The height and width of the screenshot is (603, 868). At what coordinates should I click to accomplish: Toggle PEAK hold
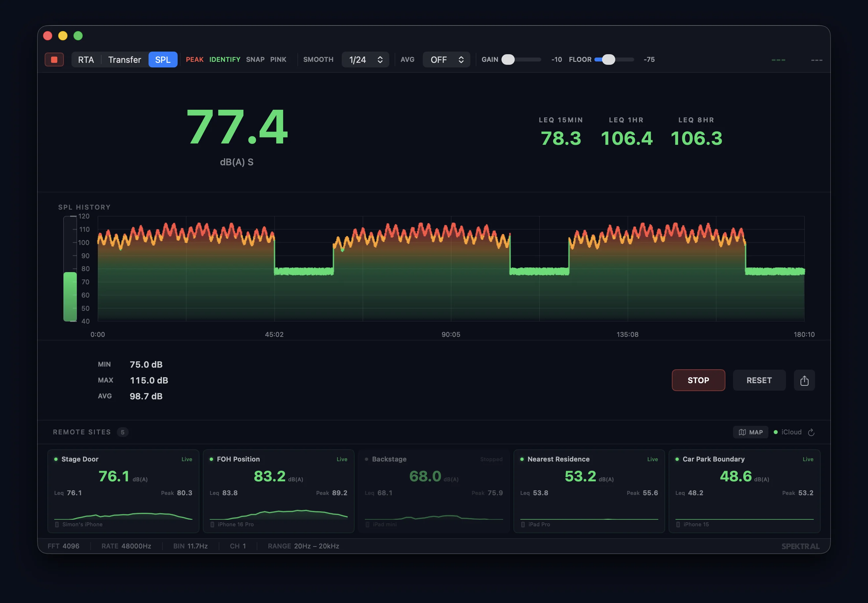tap(195, 60)
